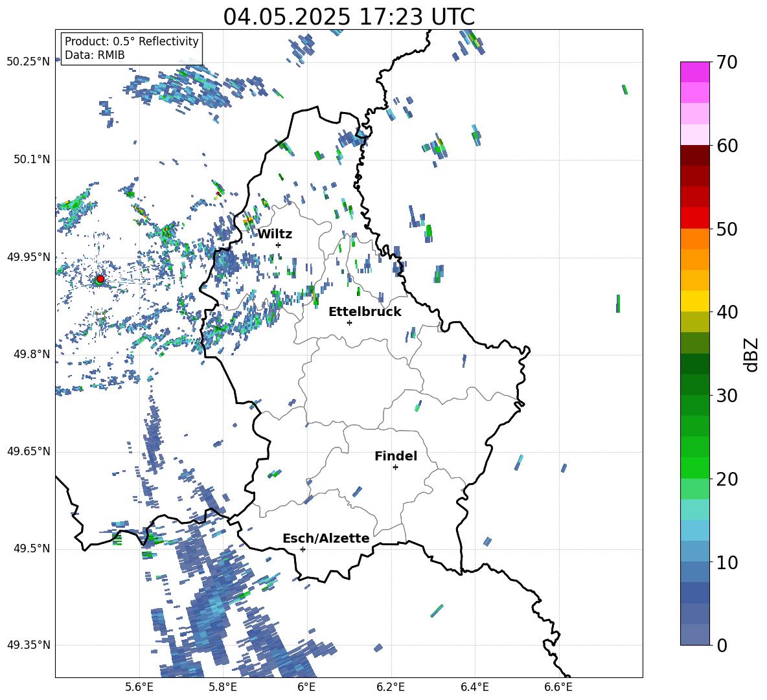Screen dimensions: 767x700
Task: Select the Findel city label
Action: [x=396, y=456]
